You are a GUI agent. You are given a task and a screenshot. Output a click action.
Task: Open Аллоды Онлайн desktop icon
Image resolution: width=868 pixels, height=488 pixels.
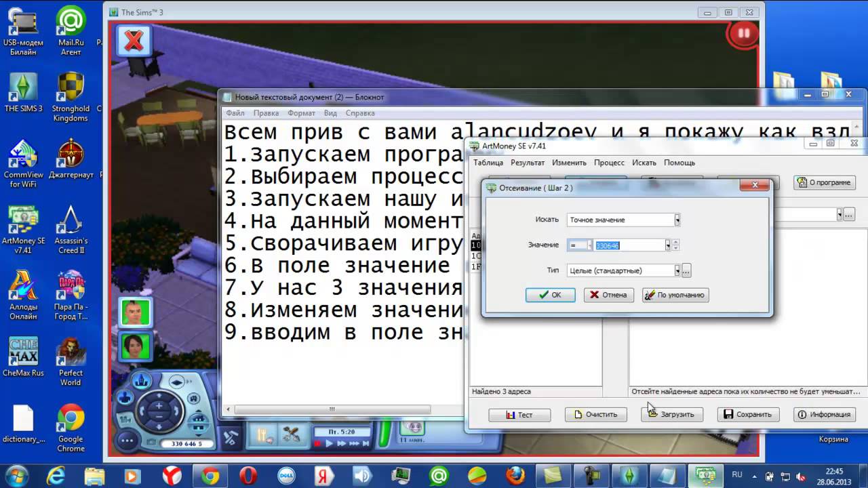coord(23,296)
